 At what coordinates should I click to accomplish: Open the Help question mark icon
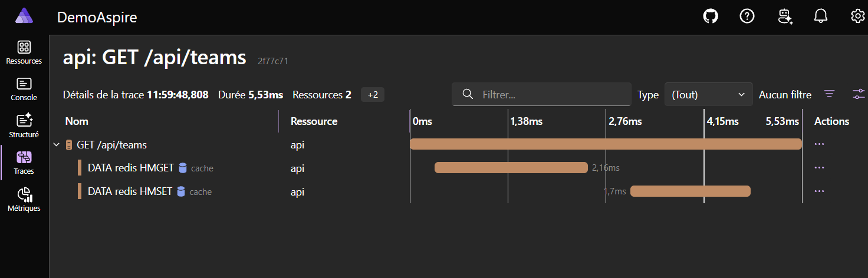pyautogui.click(x=747, y=16)
